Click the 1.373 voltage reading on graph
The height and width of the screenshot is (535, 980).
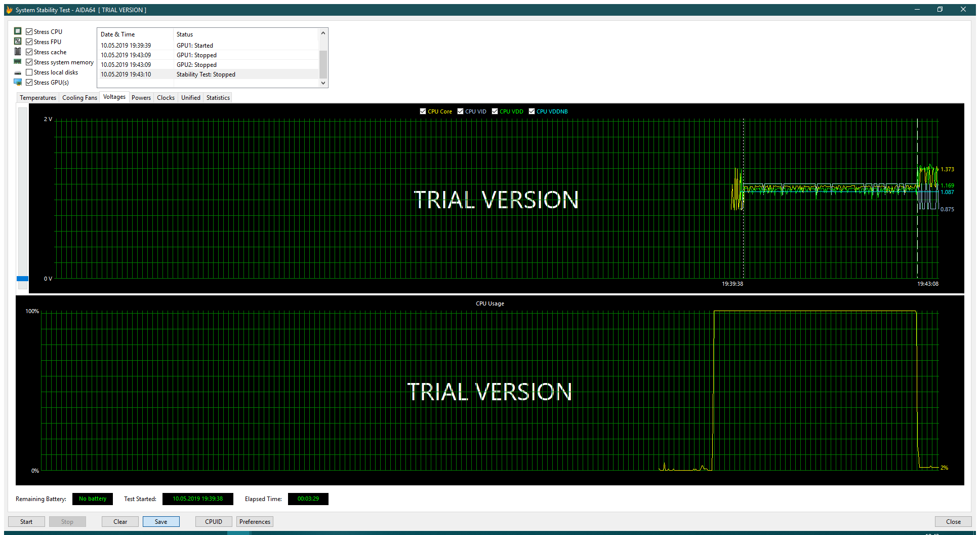click(948, 169)
